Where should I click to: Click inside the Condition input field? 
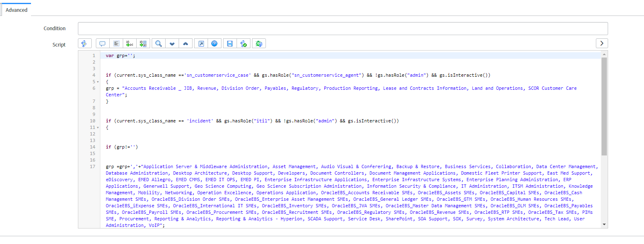(x=343, y=29)
